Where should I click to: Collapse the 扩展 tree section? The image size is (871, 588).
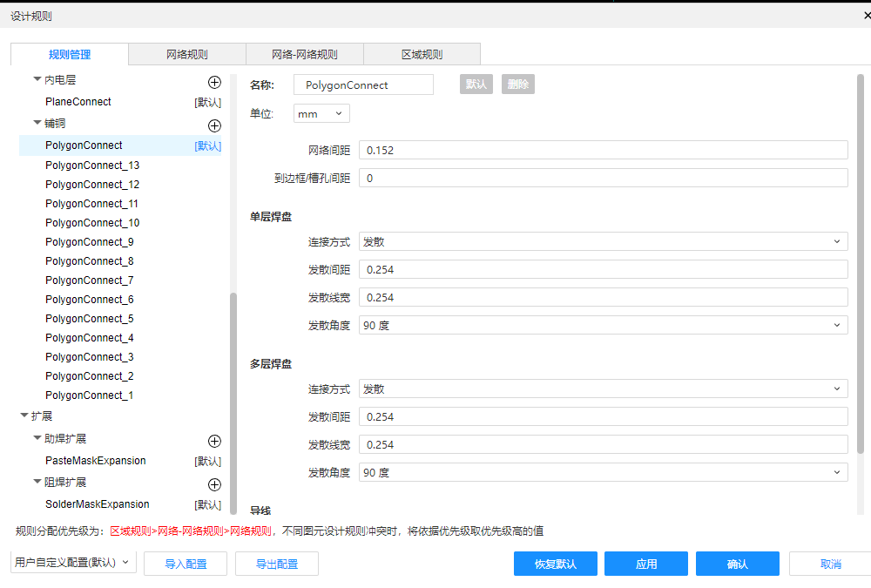coord(24,416)
